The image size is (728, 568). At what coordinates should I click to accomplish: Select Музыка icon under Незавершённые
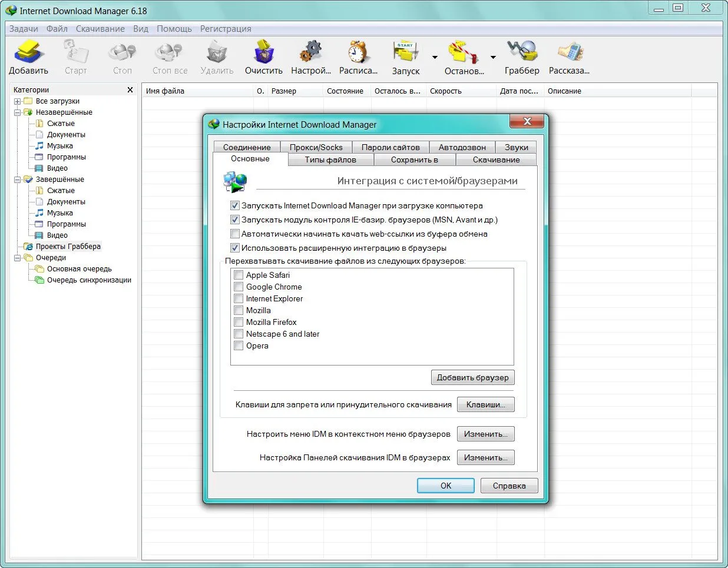coord(39,146)
